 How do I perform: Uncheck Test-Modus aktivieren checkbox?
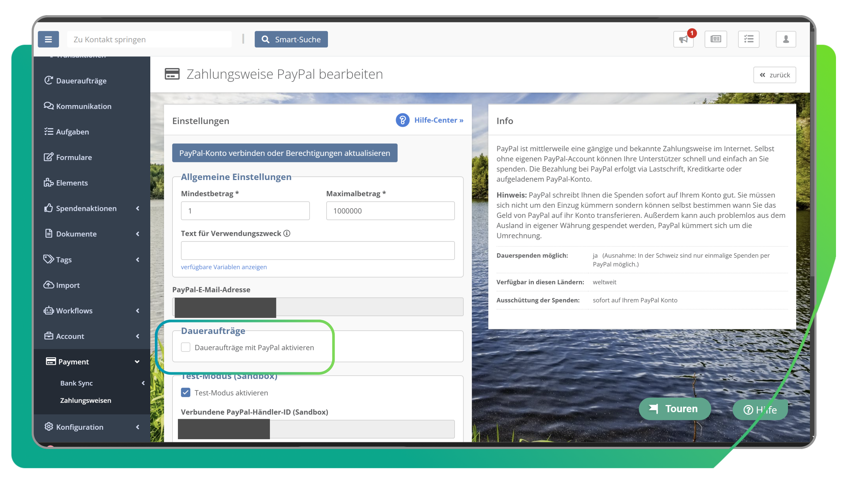(186, 393)
